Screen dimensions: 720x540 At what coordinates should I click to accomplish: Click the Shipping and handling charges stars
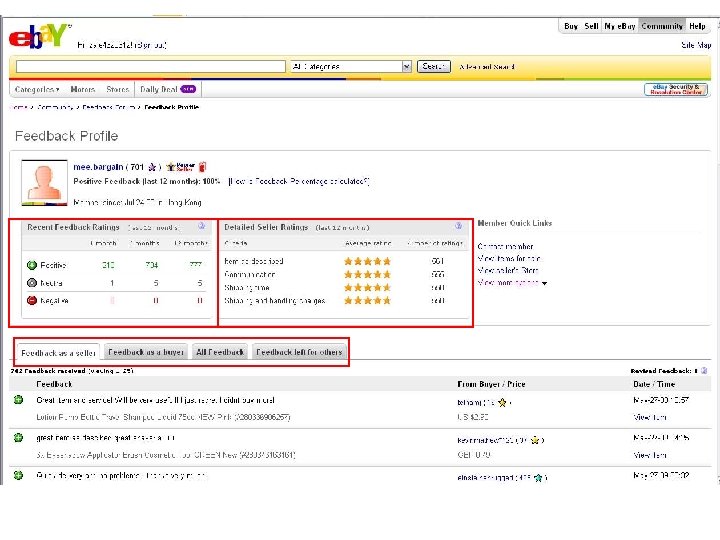click(x=367, y=301)
